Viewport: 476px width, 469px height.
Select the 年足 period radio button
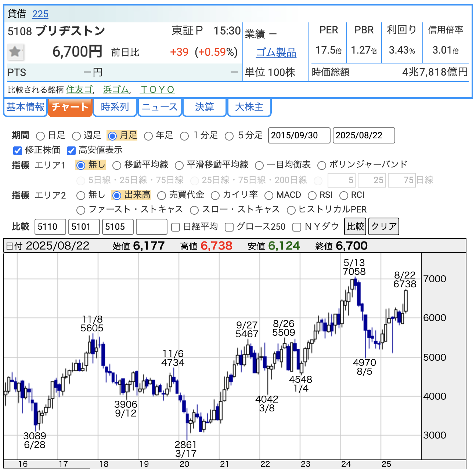(148, 136)
